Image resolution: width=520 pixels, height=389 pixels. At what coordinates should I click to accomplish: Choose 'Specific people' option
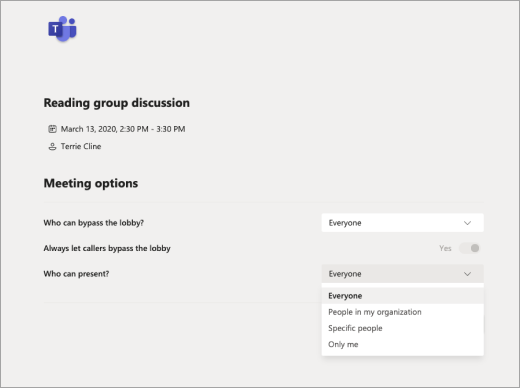click(402, 328)
